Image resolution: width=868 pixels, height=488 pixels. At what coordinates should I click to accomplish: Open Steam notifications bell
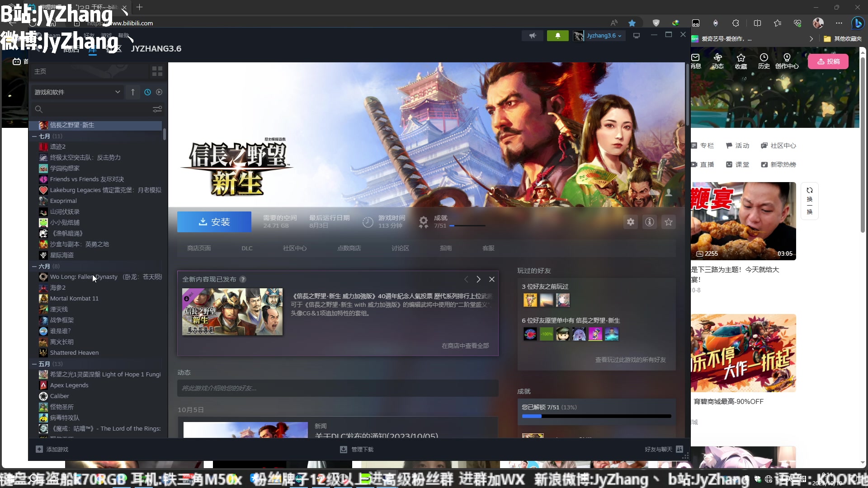coord(557,36)
